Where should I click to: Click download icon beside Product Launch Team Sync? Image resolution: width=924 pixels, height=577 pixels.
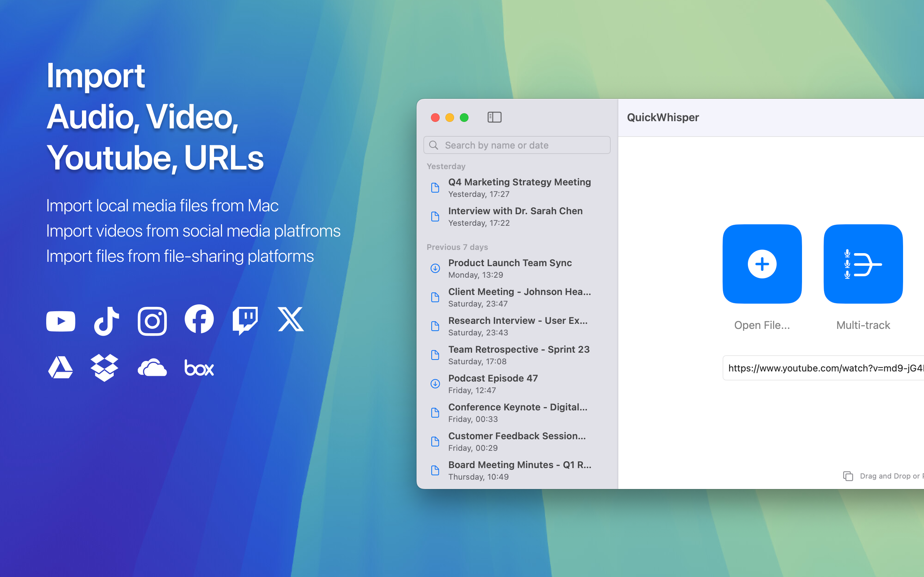click(x=435, y=268)
